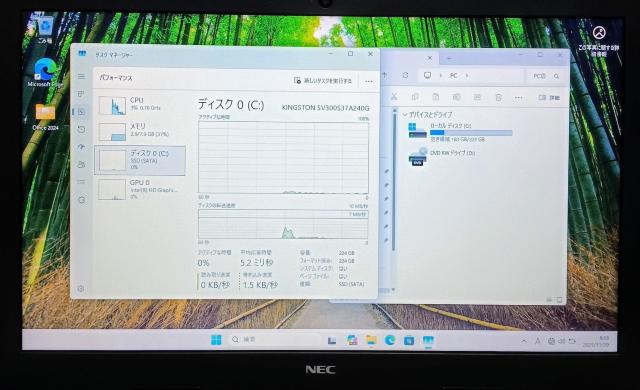This screenshot has width=640, height=390.
Task: Open the Services page in Task Manager sidebar
Action: point(82,200)
